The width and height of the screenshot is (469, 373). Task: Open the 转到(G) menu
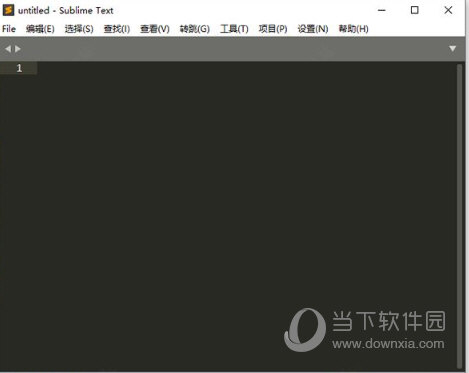click(x=195, y=29)
